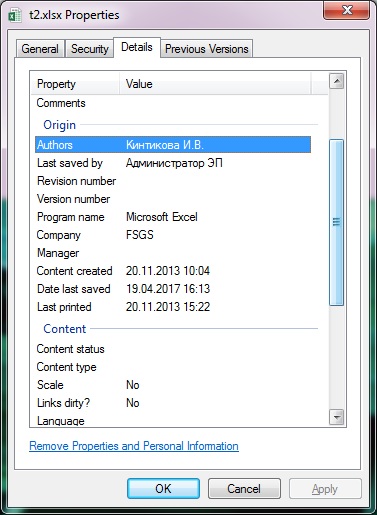Click the FSGS company value
377x515 pixels.
pos(140,235)
